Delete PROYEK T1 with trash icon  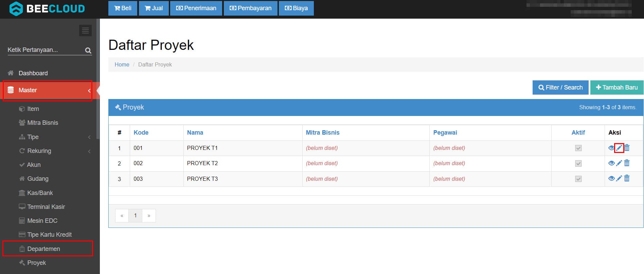(x=627, y=148)
